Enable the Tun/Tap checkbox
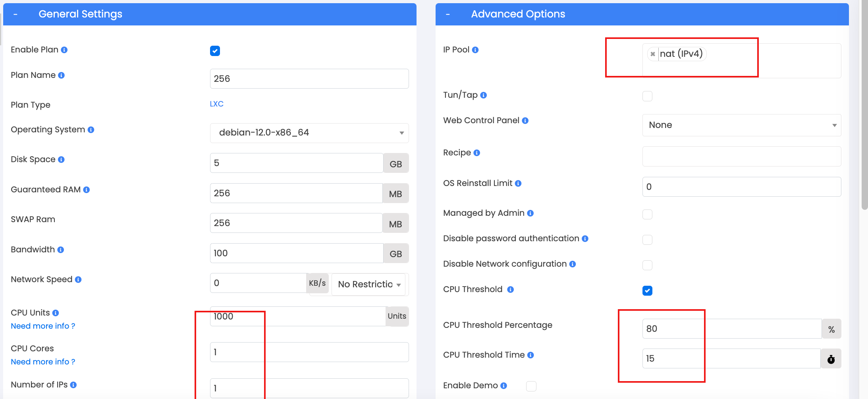 647,96
